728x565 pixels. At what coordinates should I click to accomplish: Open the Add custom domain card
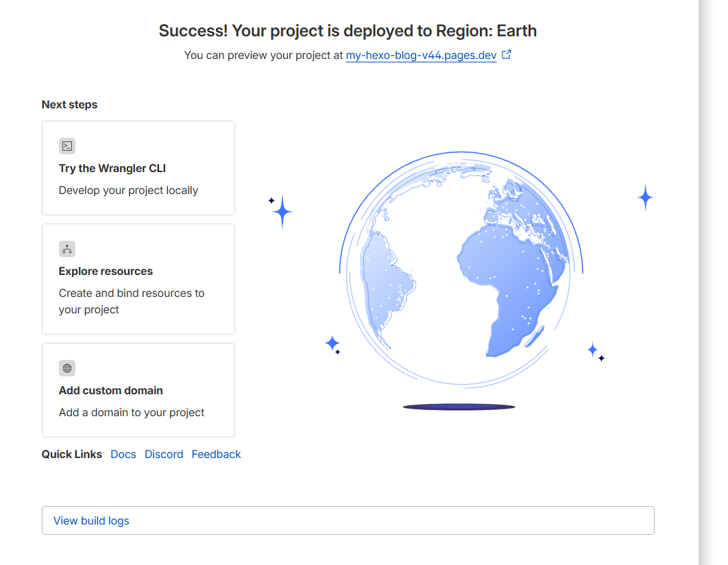(138, 390)
